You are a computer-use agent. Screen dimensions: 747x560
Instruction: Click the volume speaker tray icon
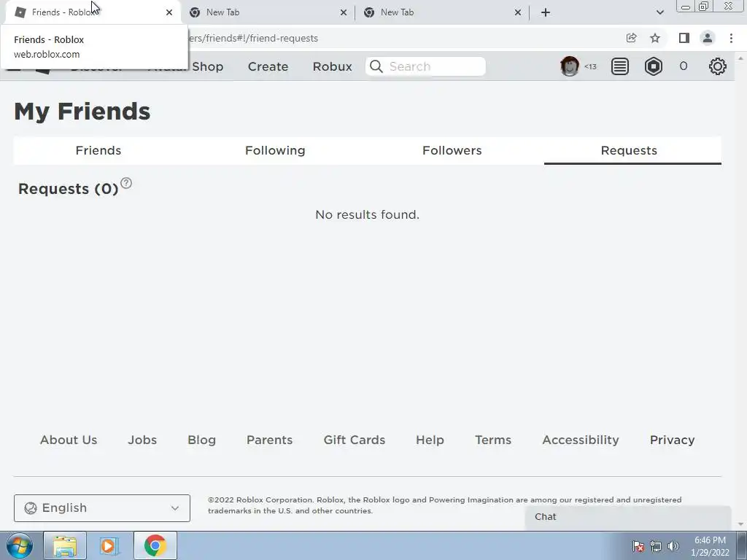pyautogui.click(x=673, y=546)
